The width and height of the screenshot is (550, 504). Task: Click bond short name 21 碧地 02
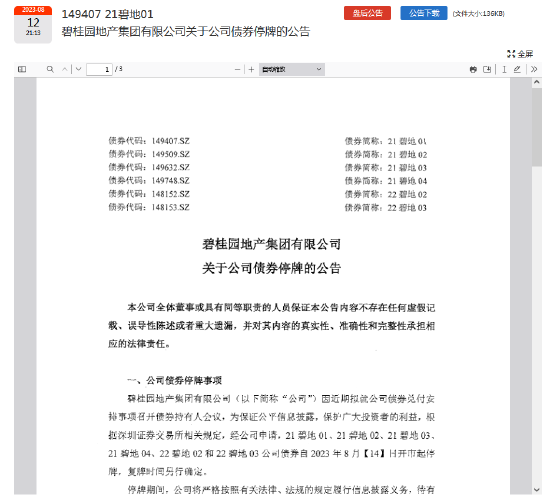[407, 155]
